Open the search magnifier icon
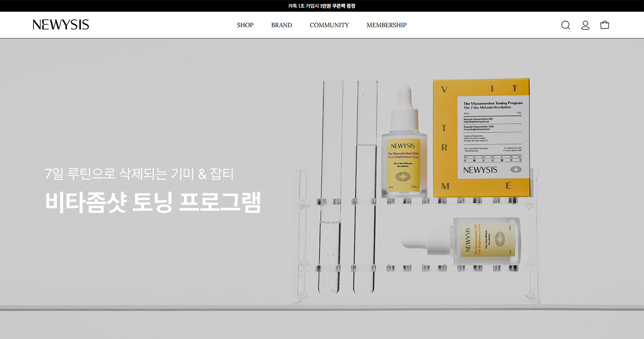The width and height of the screenshot is (644, 339). pyautogui.click(x=566, y=25)
